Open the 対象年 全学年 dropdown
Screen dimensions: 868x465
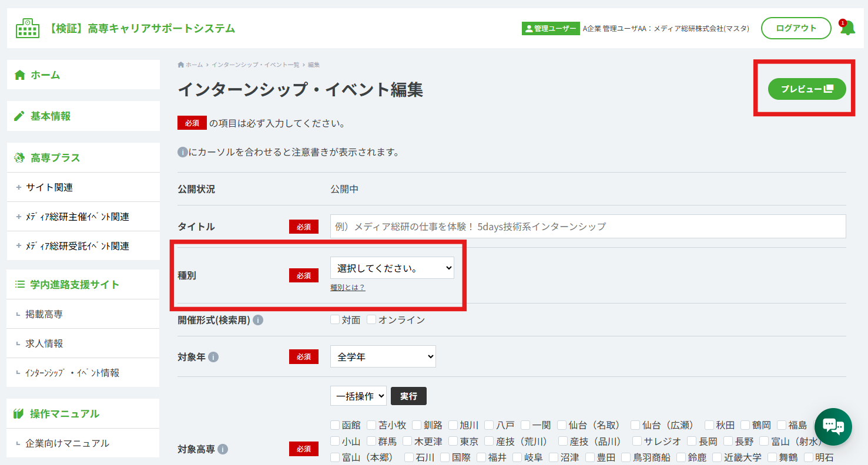tap(383, 356)
